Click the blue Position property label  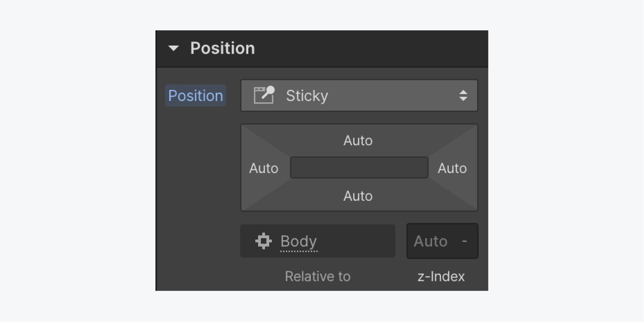pos(196,96)
